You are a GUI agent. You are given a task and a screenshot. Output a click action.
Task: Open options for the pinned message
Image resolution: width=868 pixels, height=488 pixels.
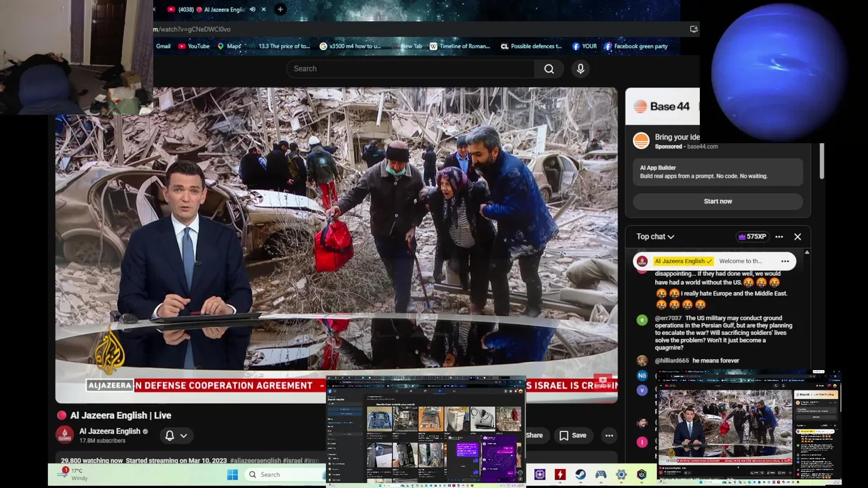[x=785, y=261]
